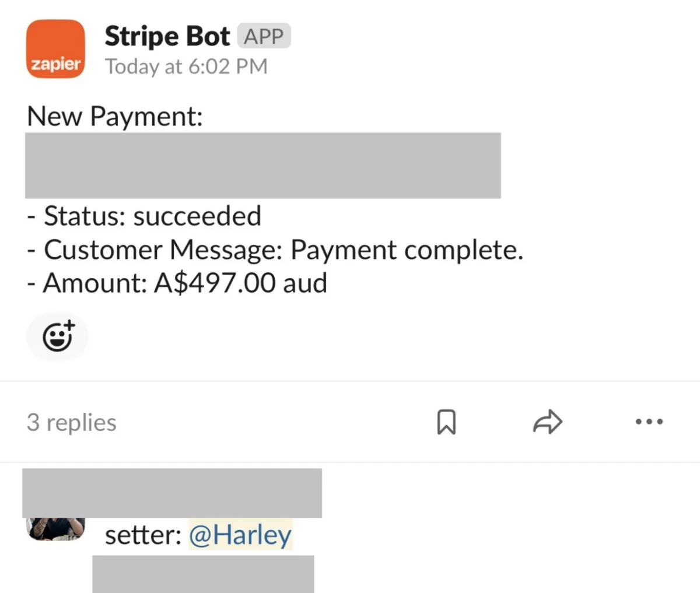
Task: Open the '3 replies' thread
Action: coord(72,422)
